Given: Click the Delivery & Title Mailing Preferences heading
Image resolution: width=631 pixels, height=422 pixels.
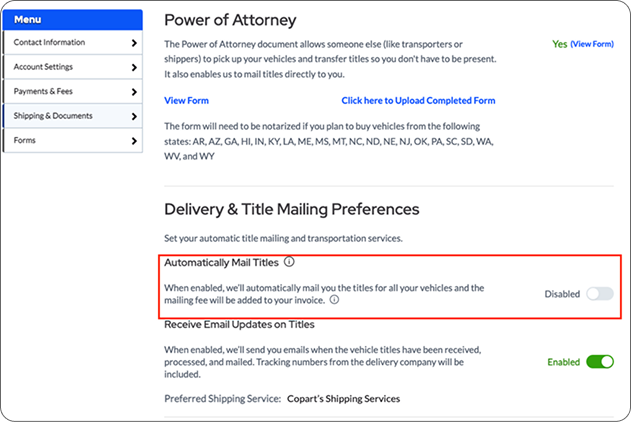Looking at the screenshot, I should coord(291,209).
